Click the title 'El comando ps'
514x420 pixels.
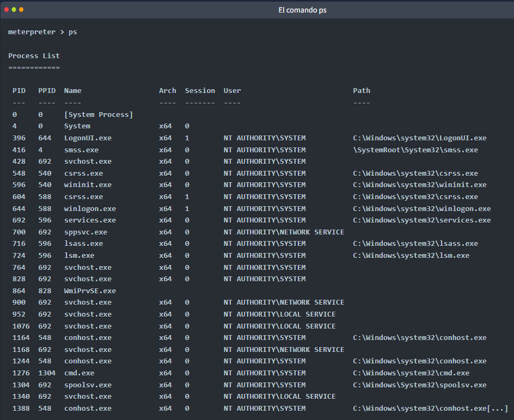click(302, 10)
